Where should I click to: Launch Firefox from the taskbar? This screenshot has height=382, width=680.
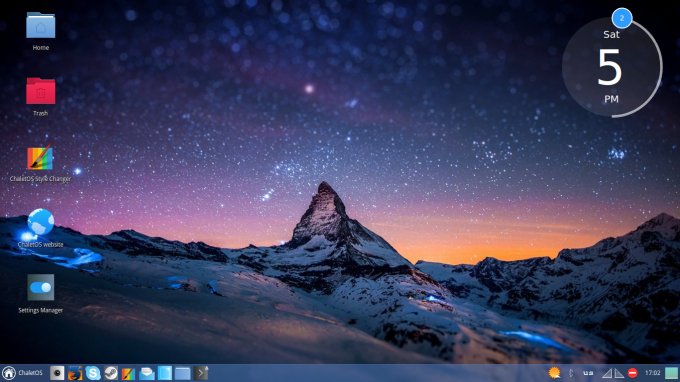coord(75,373)
